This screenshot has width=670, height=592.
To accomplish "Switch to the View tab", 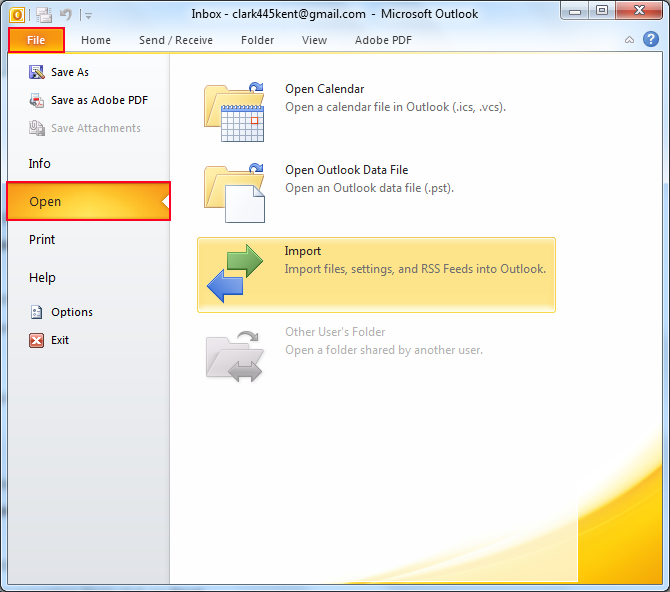I will pos(314,40).
